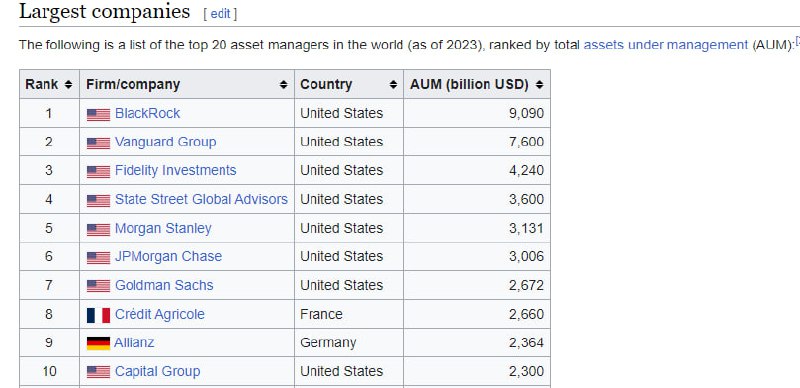
Task: Click the US flag beside BlackRock
Action: 98,114
